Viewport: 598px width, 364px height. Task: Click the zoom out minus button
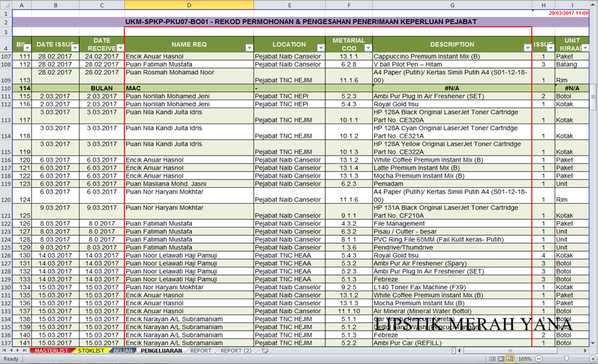(539, 359)
